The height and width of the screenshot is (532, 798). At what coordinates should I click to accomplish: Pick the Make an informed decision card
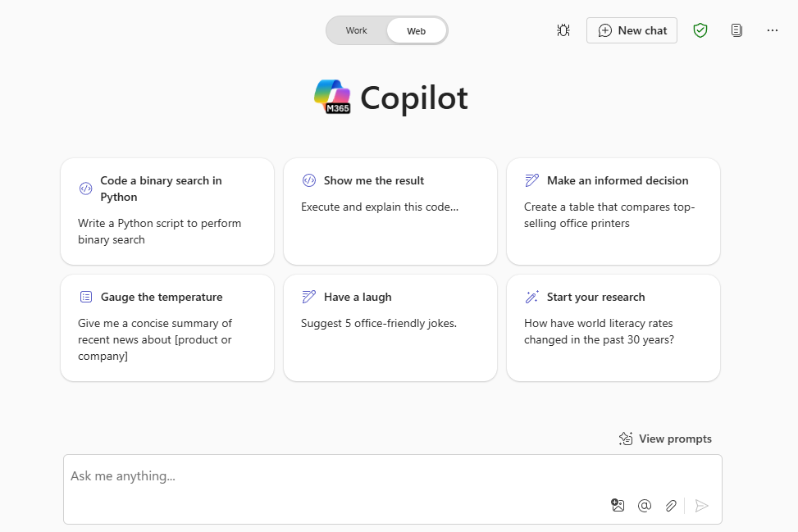click(x=613, y=211)
